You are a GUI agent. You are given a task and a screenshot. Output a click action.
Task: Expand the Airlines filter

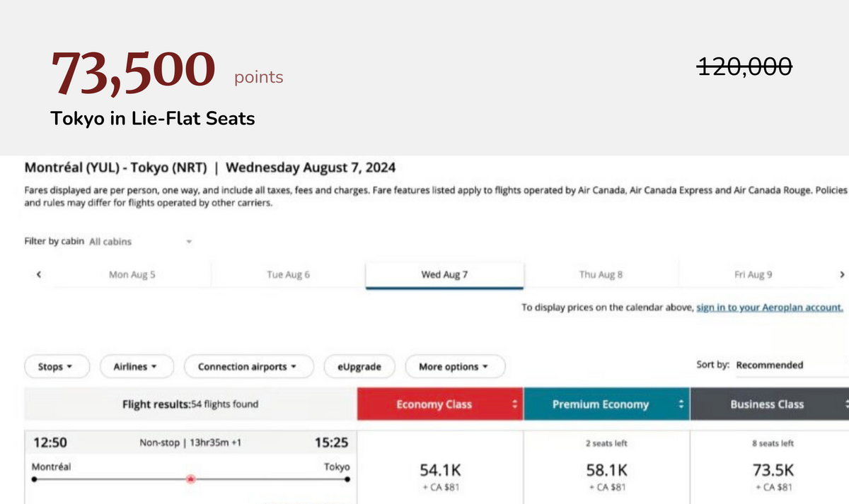click(x=134, y=367)
